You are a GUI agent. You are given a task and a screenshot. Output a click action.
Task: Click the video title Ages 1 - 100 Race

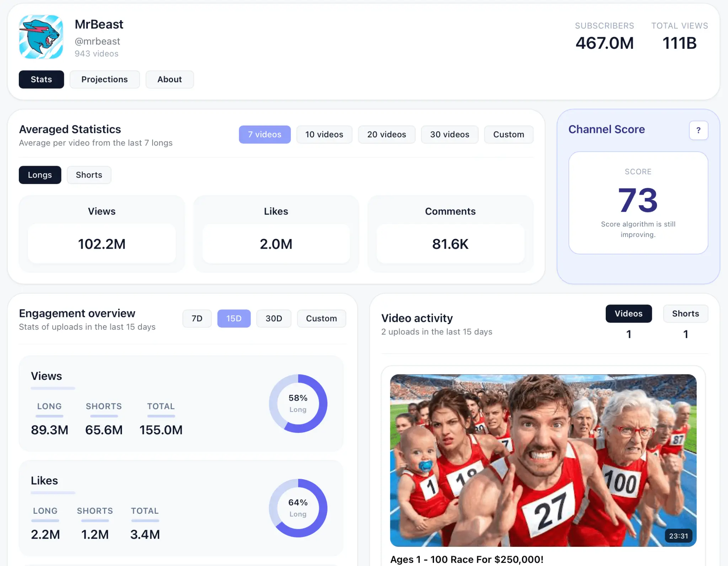click(467, 560)
